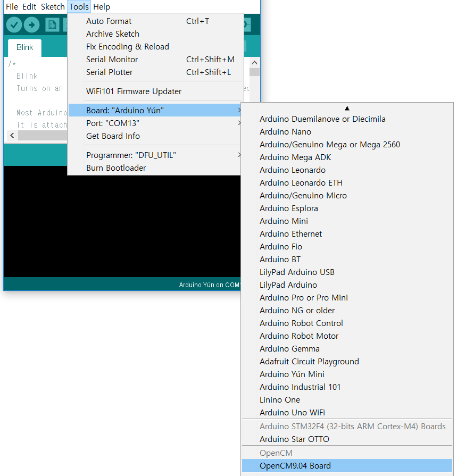This screenshot has width=457, height=476.
Task: Open the Help menu
Action: [x=102, y=7]
